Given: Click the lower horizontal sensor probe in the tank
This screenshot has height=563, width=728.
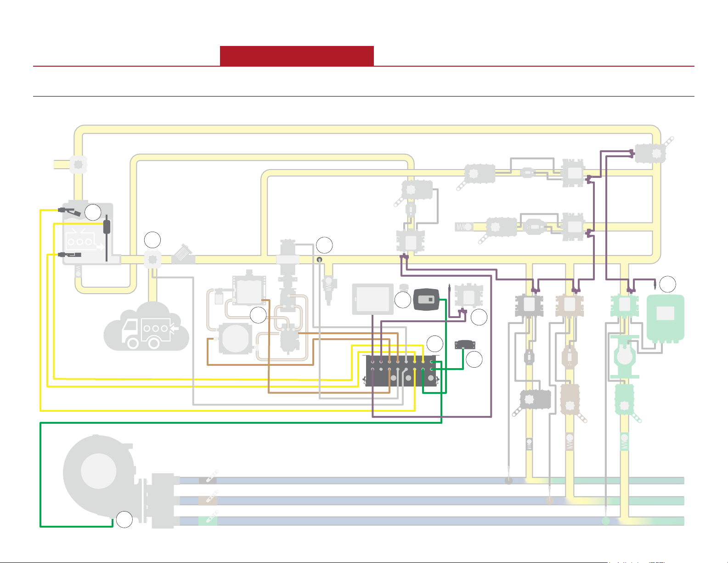Looking at the screenshot, I should point(69,254).
